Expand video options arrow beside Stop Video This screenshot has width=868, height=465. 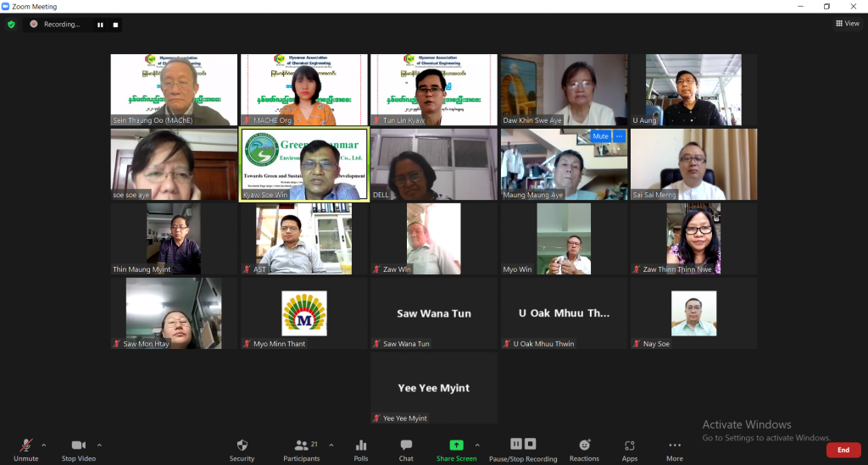point(99,445)
